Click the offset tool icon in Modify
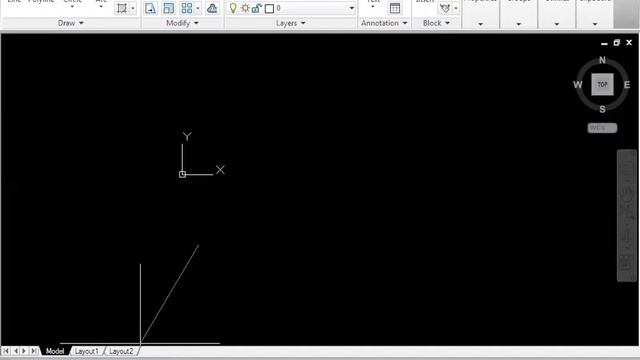The width and height of the screenshot is (640, 360). [212, 8]
